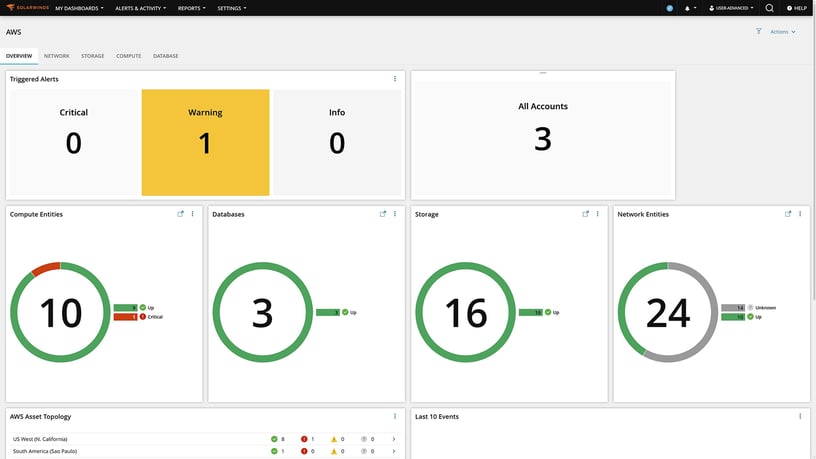Open Reports dropdown menu
The image size is (816, 459).
[192, 8]
